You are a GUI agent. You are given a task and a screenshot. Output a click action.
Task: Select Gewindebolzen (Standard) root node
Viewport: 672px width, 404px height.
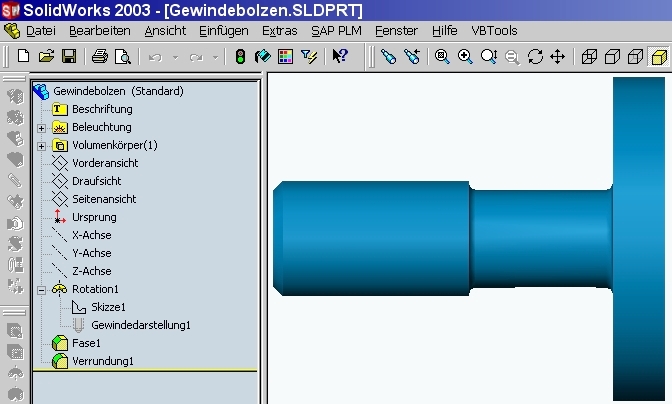click(x=118, y=91)
